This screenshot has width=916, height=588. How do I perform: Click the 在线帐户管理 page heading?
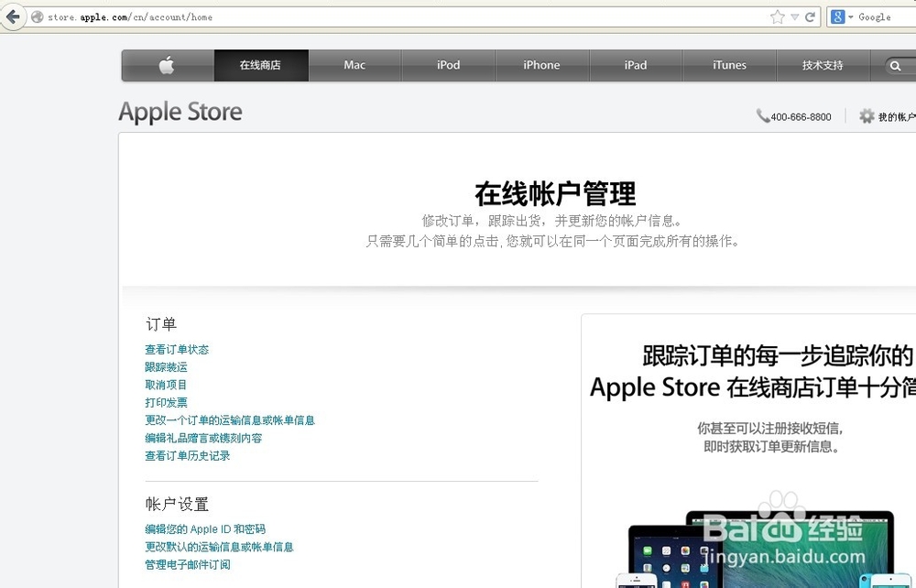pos(555,194)
